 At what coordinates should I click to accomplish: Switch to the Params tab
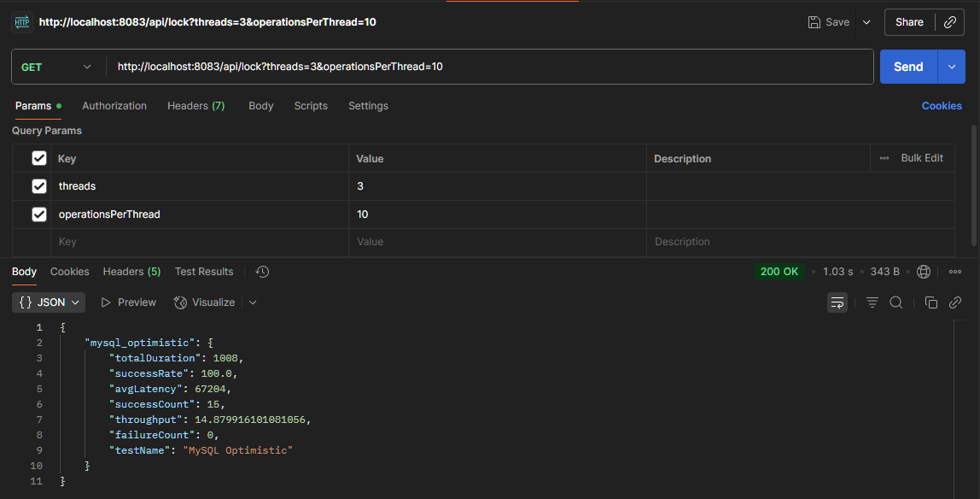pos(38,106)
